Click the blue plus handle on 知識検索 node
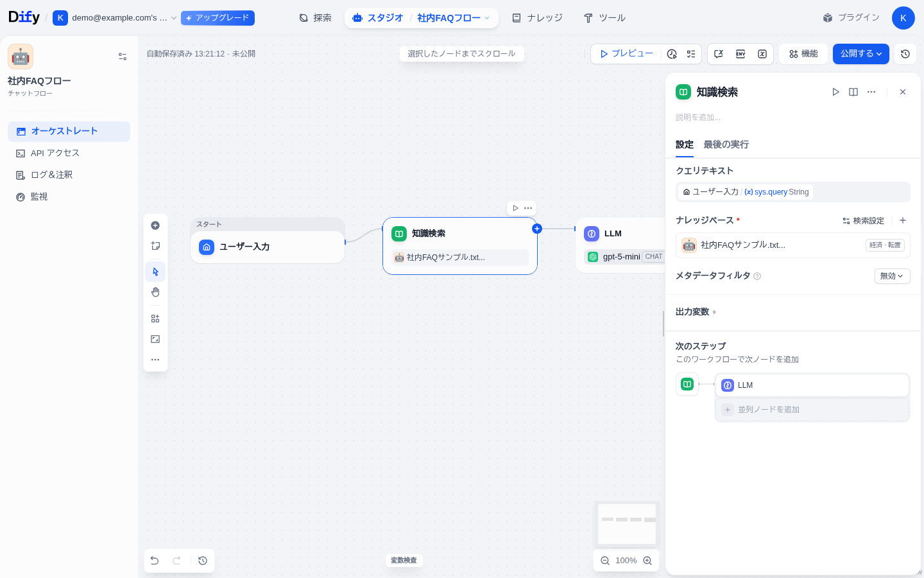The width and height of the screenshot is (924, 578). (x=537, y=229)
